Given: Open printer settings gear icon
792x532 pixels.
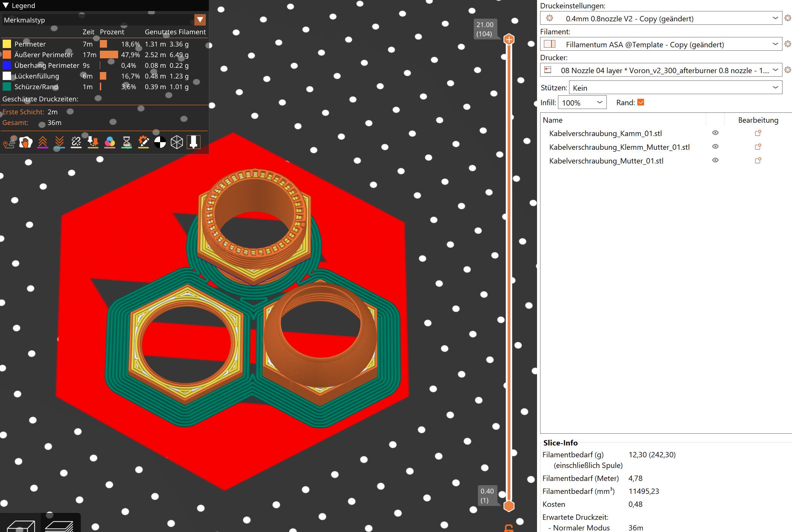Looking at the screenshot, I should pos(788,70).
